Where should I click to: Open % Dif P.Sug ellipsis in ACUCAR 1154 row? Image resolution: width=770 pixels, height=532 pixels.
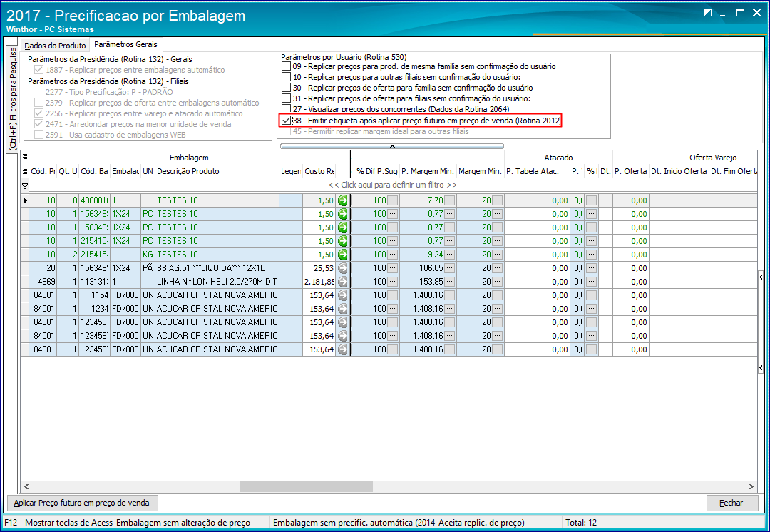click(393, 295)
